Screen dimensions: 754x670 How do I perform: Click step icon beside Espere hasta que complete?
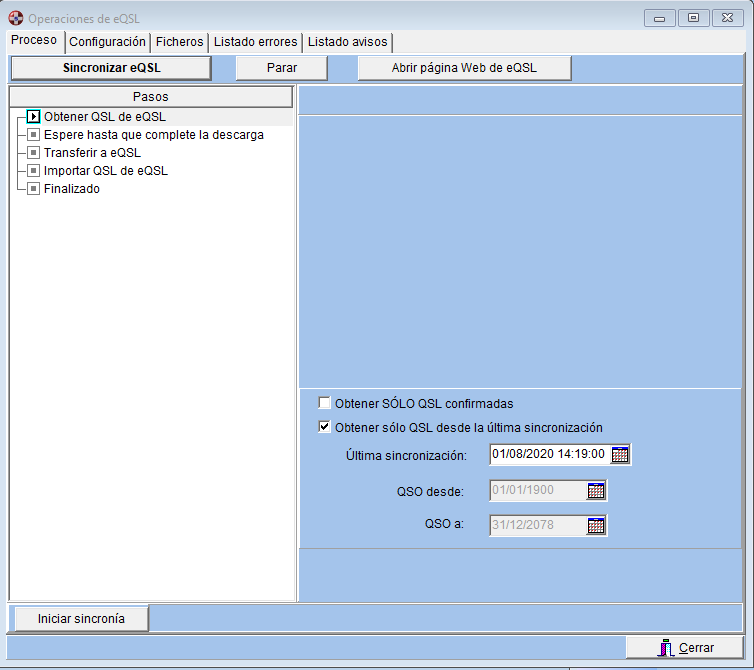point(33,135)
